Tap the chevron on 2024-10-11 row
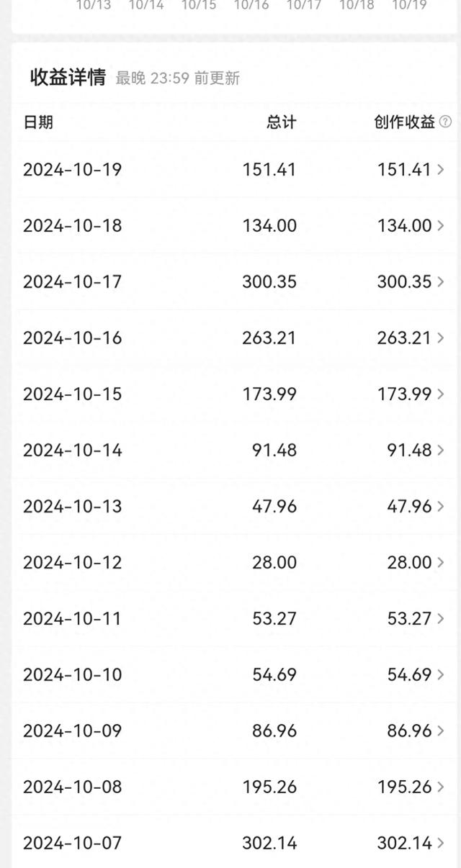Image resolution: width=461 pixels, height=868 pixels. tap(441, 619)
